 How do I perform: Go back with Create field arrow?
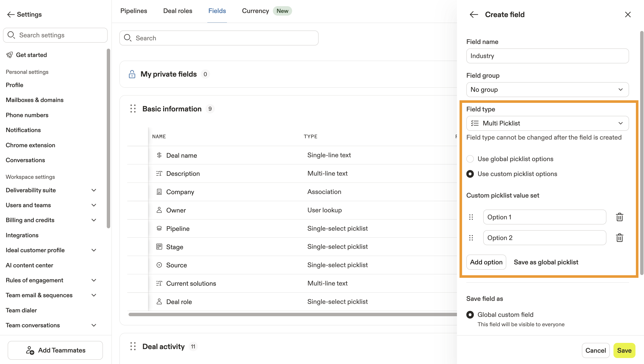[x=474, y=15]
